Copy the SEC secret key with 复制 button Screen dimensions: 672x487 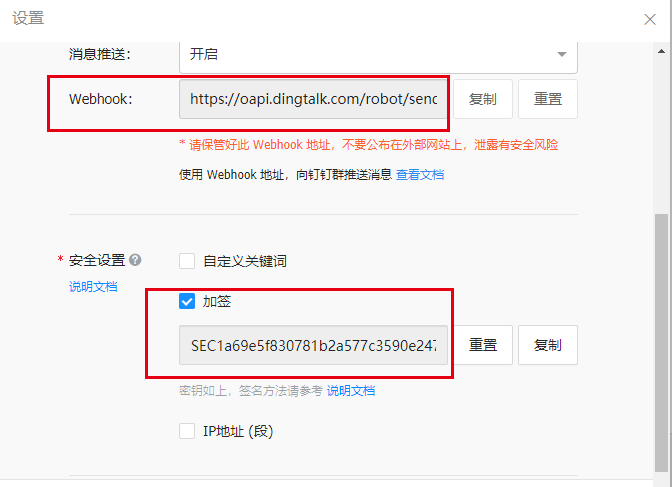coord(548,345)
